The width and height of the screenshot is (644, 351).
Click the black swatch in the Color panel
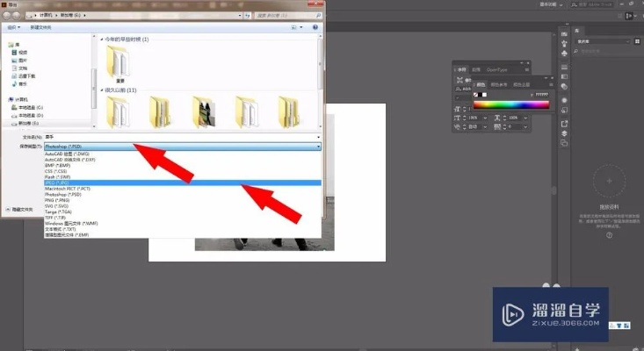coord(480,95)
